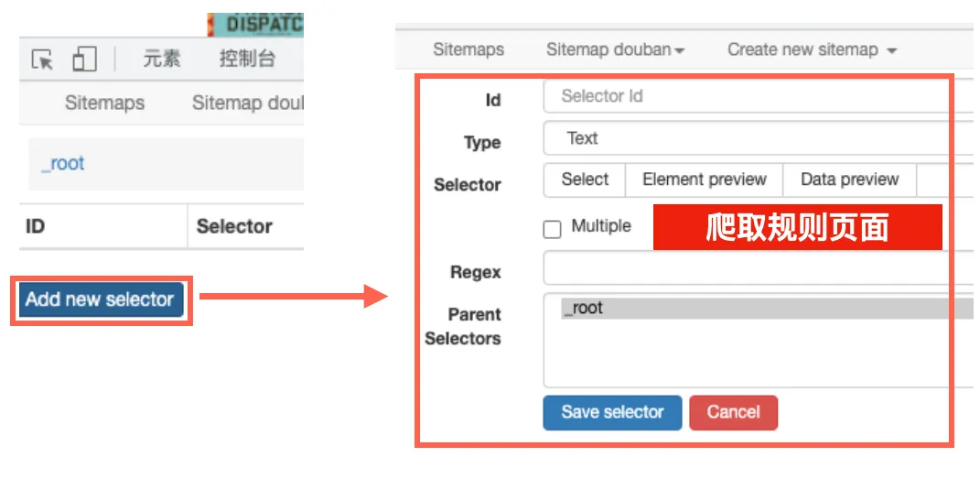Click the red Cancel button
The height and width of the screenshot is (479, 980).
coord(733,412)
